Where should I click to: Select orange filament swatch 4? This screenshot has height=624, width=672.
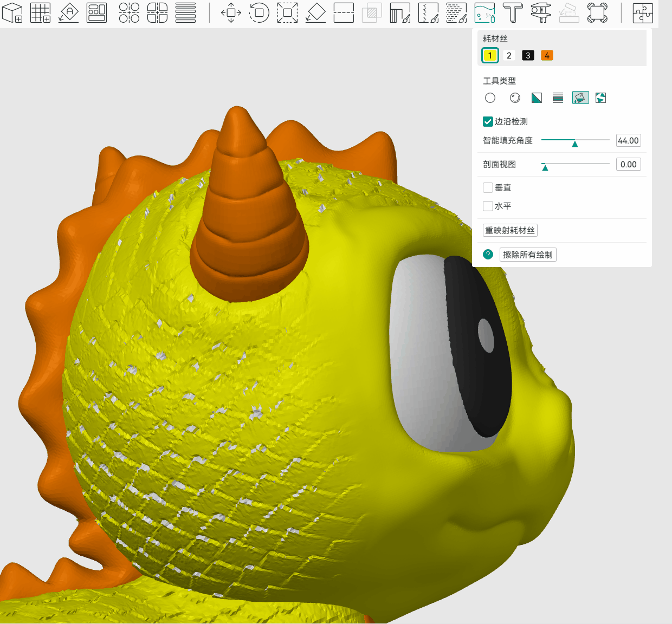tap(547, 55)
